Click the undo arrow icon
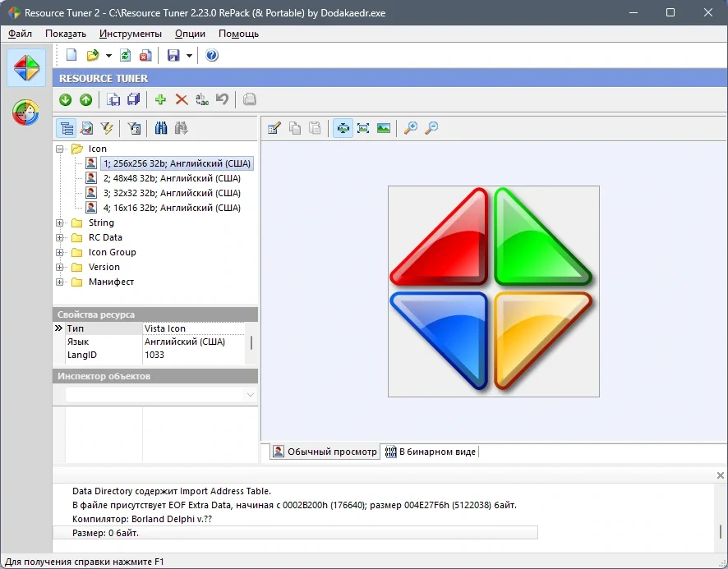This screenshot has height=569, width=728. click(x=223, y=99)
